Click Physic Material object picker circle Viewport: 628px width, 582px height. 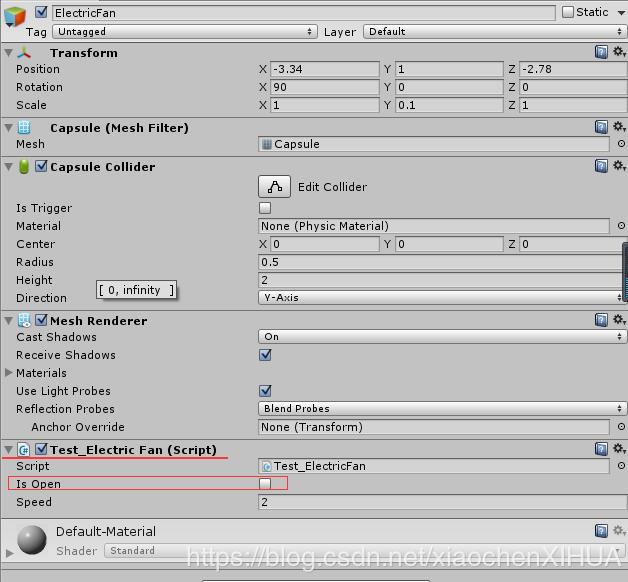621,226
